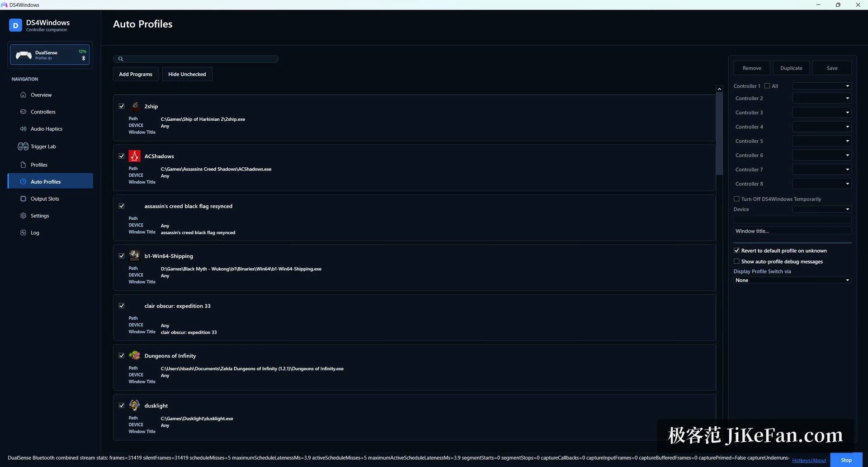This screenshot has height=467, width=868.
Task: Open Trigger Lab page
Action: point(50,146)
